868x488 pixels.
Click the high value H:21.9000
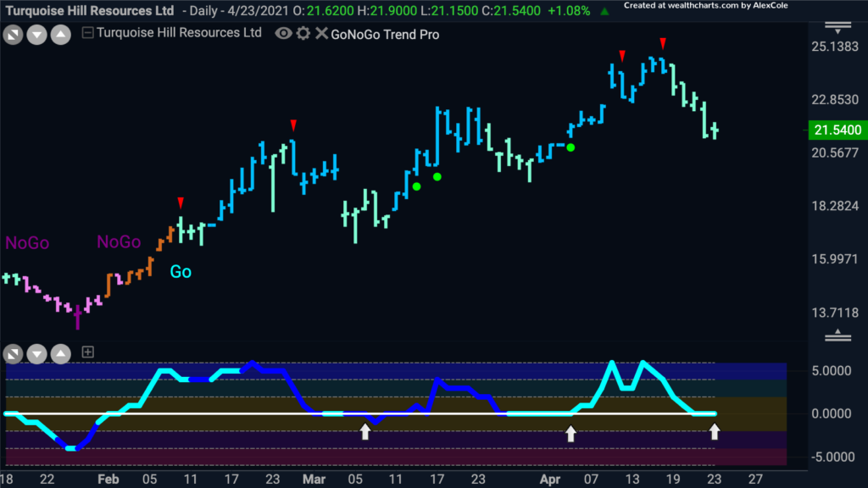(388, 10)
